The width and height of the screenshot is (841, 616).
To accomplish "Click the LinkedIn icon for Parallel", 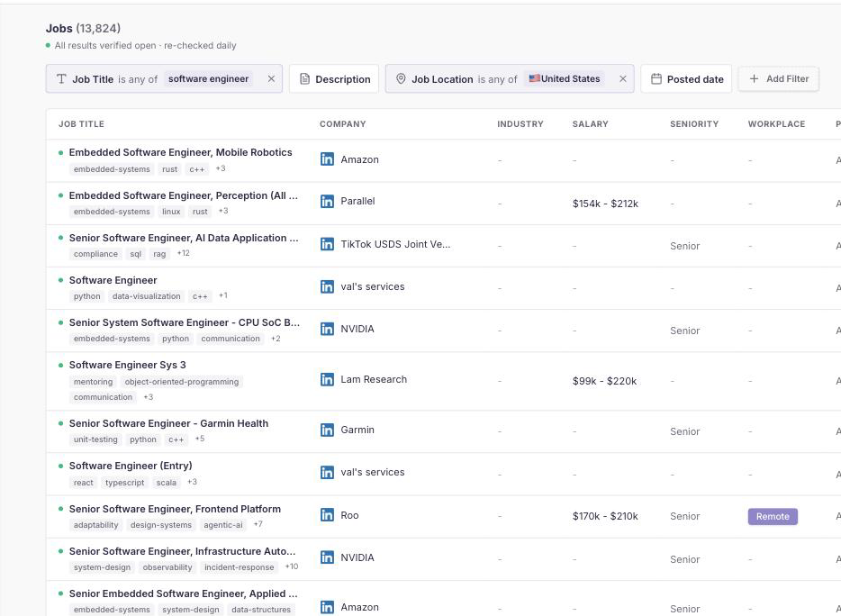I will pyautogui.click(x=327, y=201).
